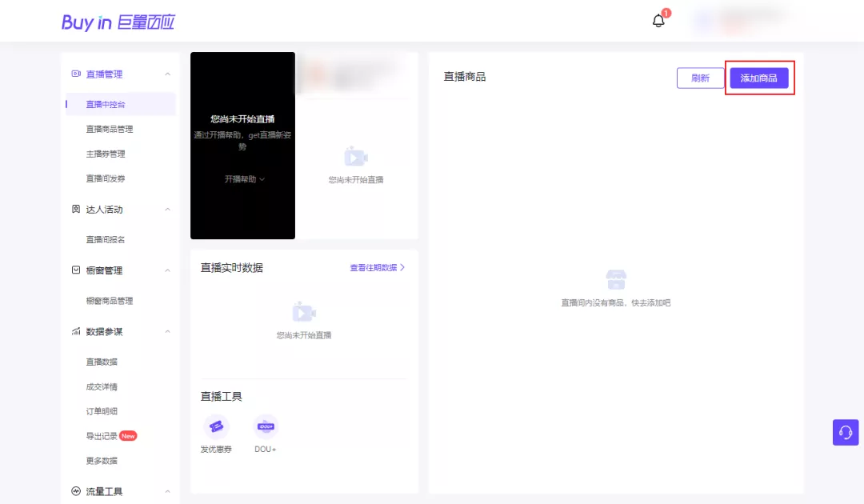Open the 发优惠券 coupon tool

pos(216,434)
